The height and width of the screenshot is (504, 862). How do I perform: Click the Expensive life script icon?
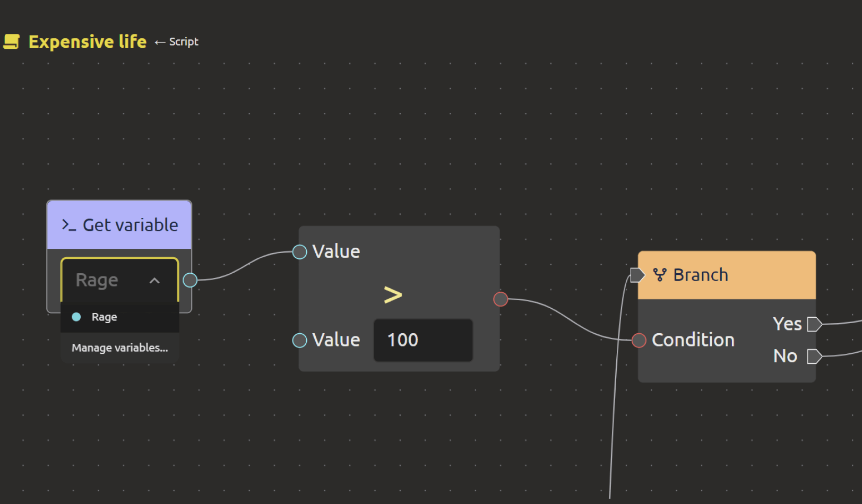pyautogui.click(x=12, y=41)
